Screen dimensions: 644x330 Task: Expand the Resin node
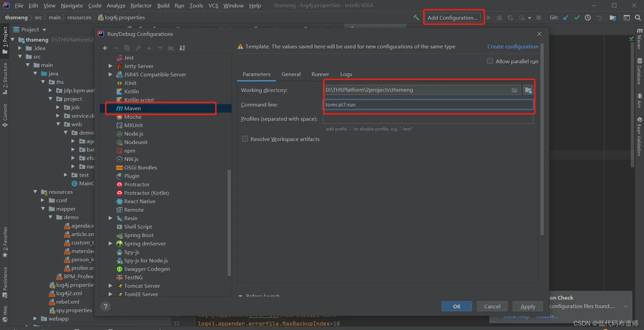pos(110,218)
